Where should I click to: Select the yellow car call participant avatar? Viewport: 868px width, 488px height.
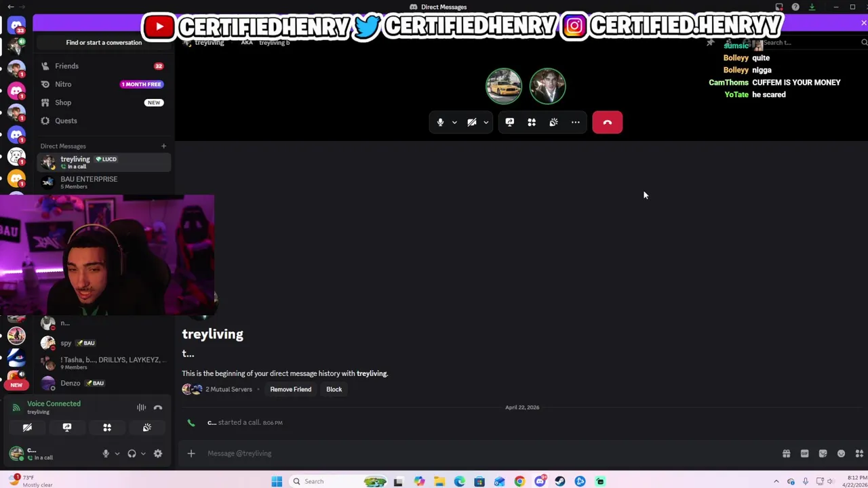click(504, 86)
